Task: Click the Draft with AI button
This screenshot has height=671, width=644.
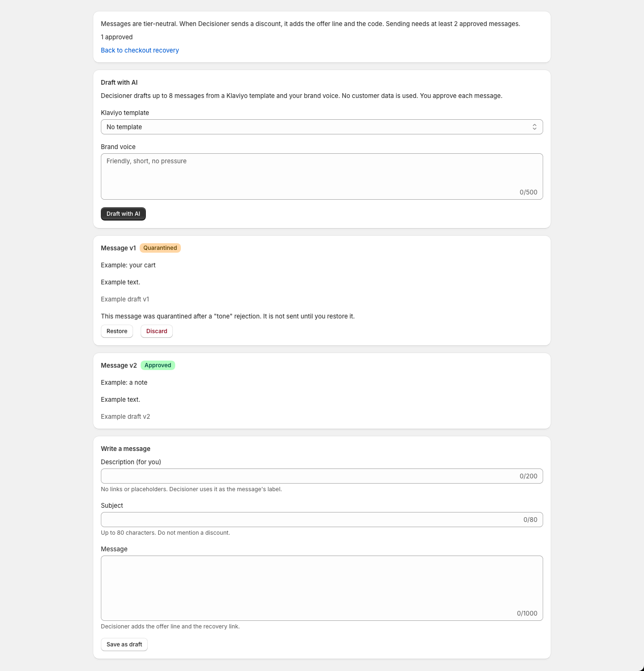Action: 123,214
